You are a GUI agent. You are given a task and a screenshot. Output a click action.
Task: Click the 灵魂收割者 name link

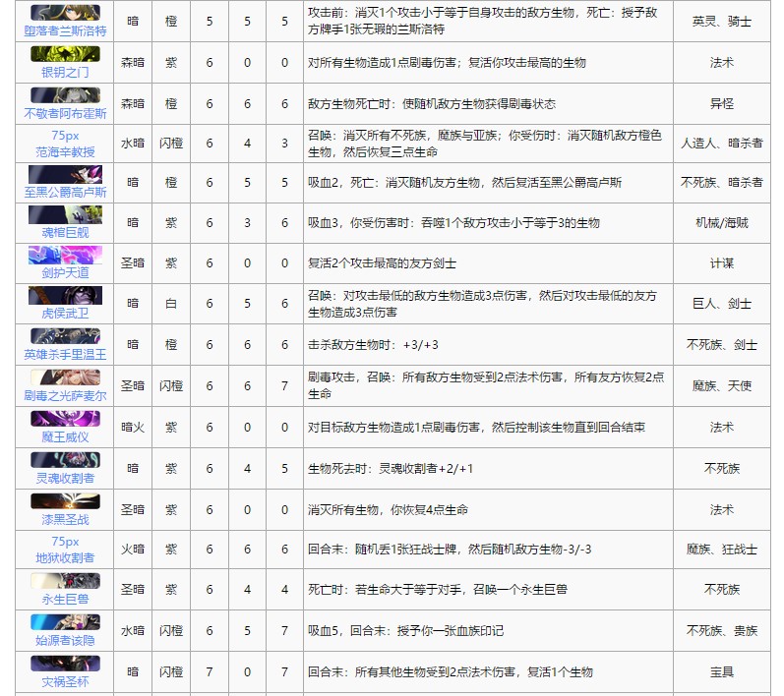[x=65, y=478]
